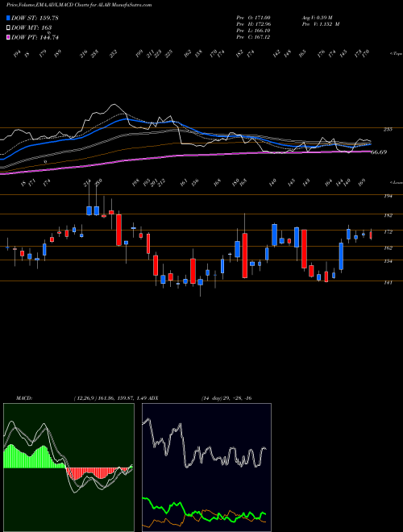Screen dimensions: 403x532
Task: Click the blue DOW ST legend swatch
Action: point(9,19)
